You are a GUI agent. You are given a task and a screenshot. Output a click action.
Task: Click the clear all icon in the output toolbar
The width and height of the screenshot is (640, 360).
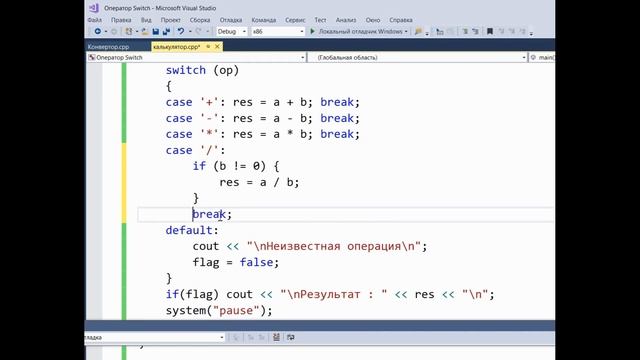pyautogui.click(x=276, y=337)
